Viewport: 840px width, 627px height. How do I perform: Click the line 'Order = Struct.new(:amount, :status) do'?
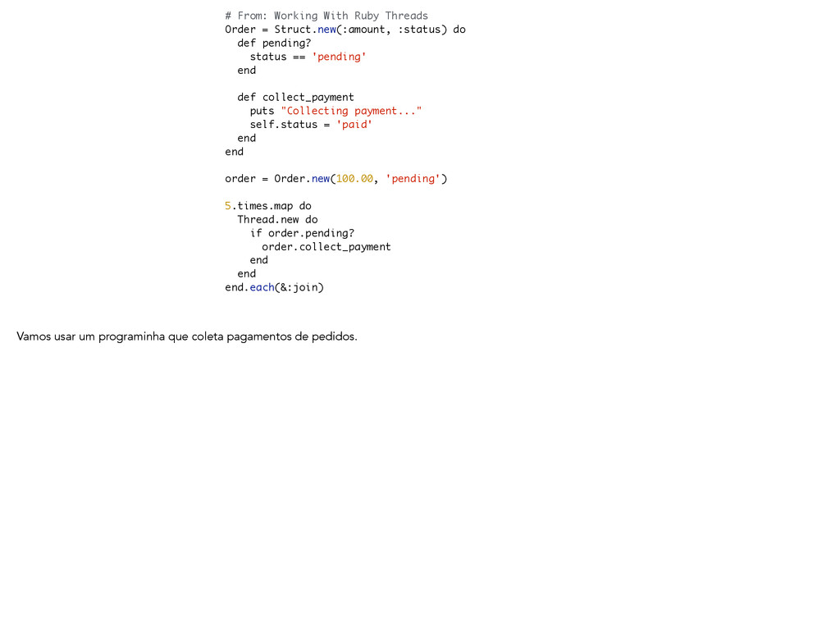[345, 30]
